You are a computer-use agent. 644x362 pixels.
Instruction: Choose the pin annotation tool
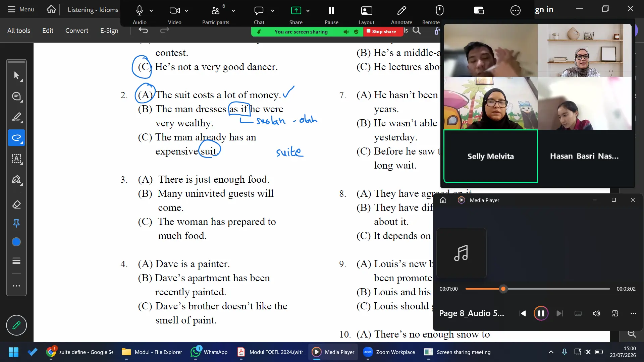pyautogui.click(x=16, y=223)
